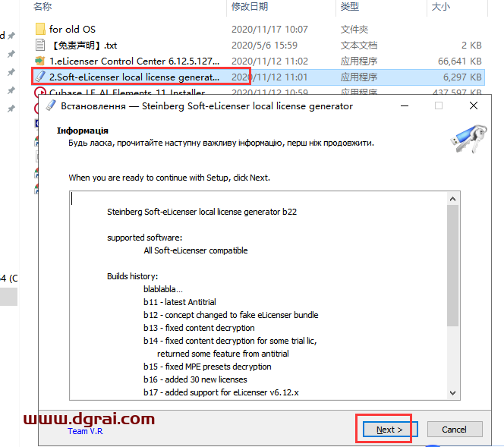Click the 'b17 - added support for eLicenser v6.12.x' line
This screenshot has width=504, height=447.
(x=221, y=392)
